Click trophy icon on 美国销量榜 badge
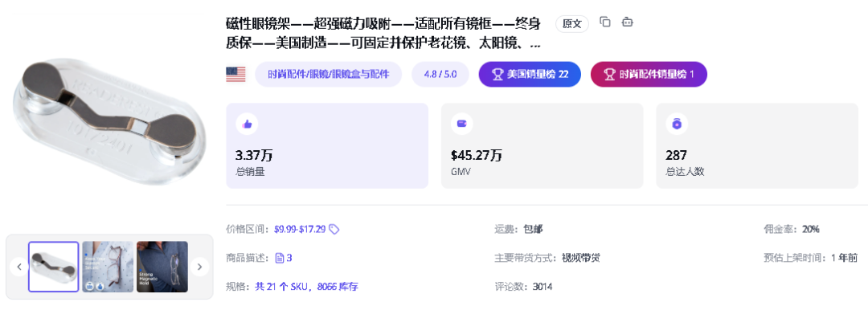868x310 pixels. 497,74
